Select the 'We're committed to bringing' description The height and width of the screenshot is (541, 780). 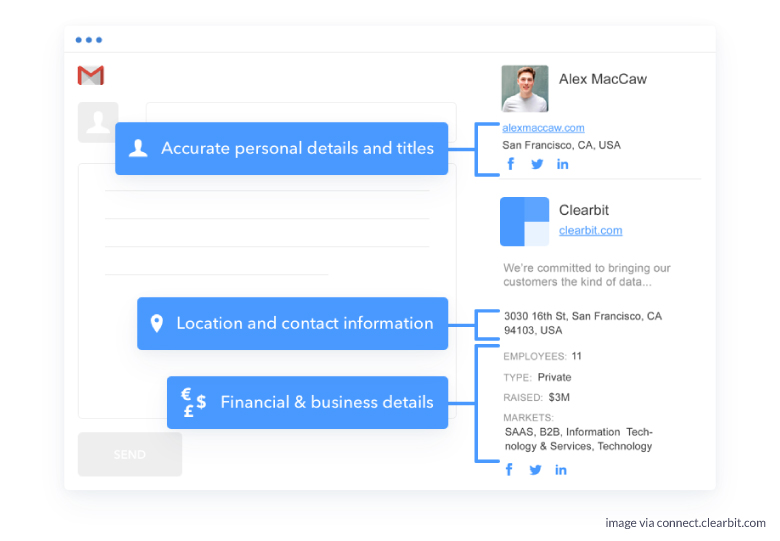pos(587,275)
